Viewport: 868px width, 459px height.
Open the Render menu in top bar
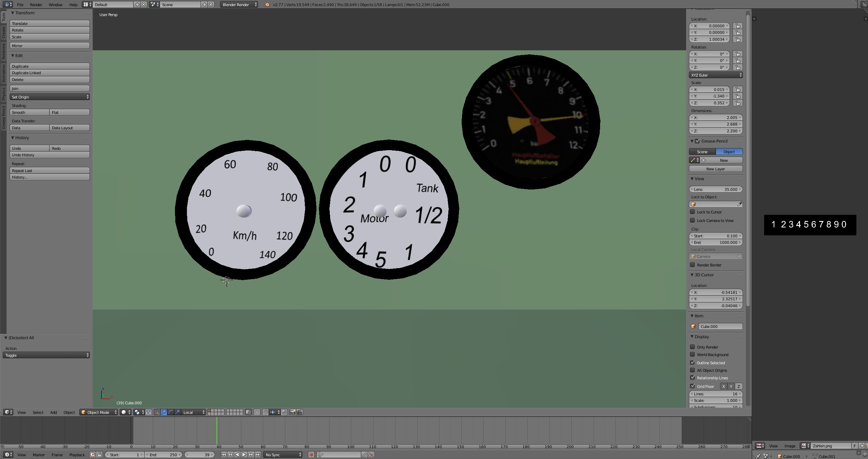tap(36, 5)
